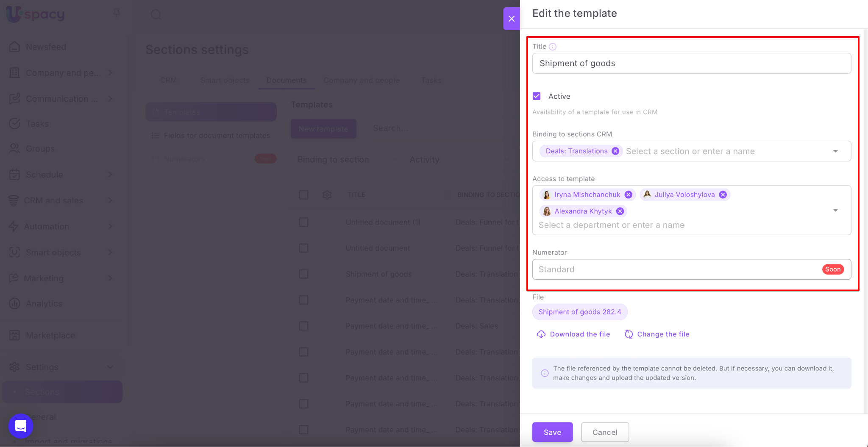The height and width of the screenshot is (447, 868).
Task: Click the Download the file link
Action: click(x=579, y=334)
